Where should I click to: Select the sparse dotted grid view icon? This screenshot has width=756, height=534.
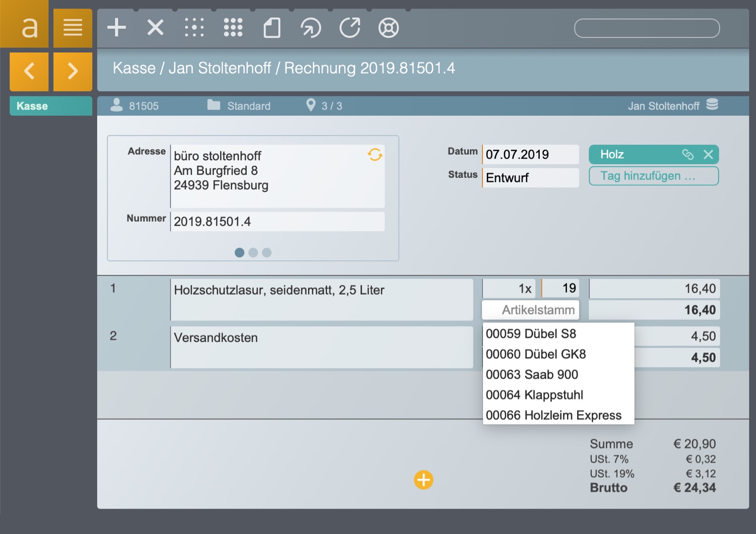(x=194, y=27)
